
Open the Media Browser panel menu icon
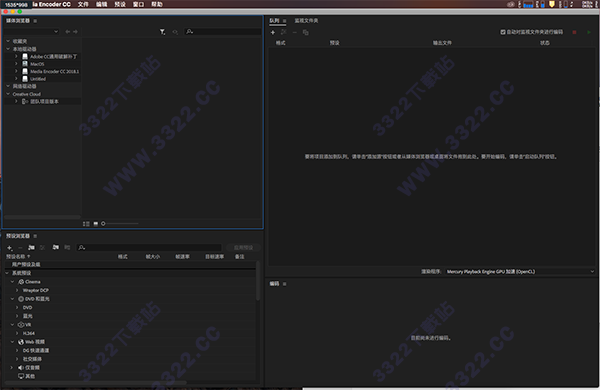(35, 21)
